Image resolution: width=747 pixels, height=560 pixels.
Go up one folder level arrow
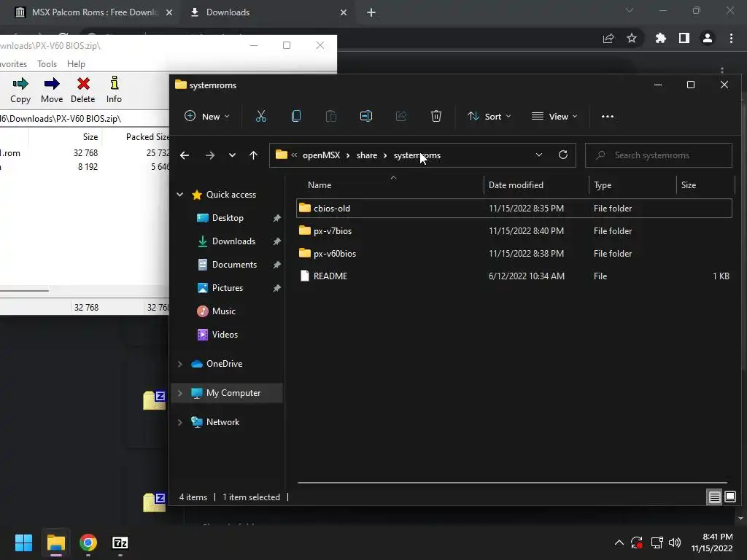pos(253,155)
